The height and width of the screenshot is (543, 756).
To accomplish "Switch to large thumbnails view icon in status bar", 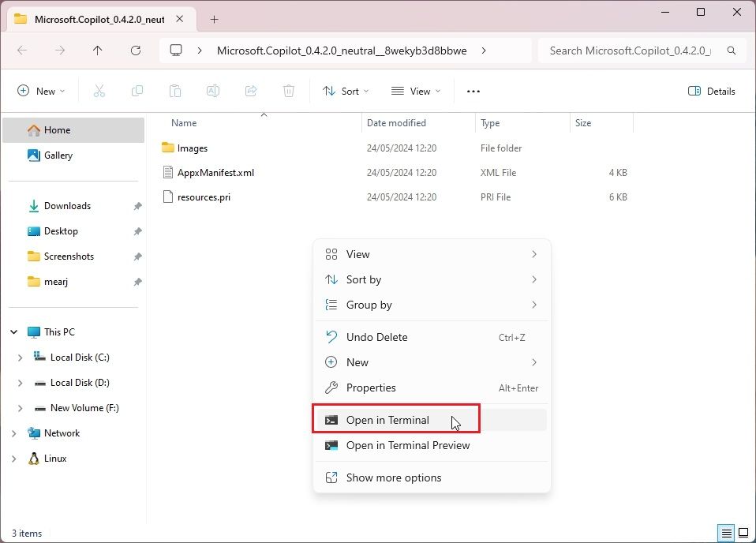I will (x=743, y=533).
